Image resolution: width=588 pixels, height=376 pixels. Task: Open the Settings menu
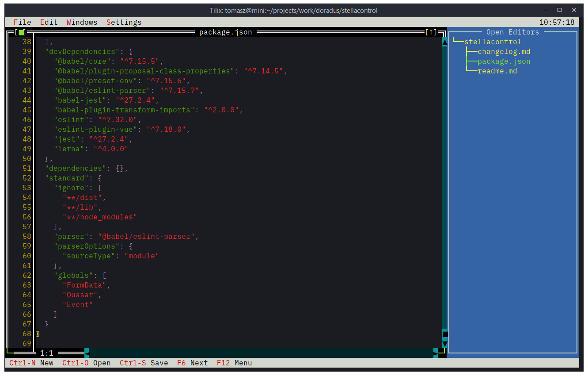coord(124,22)
